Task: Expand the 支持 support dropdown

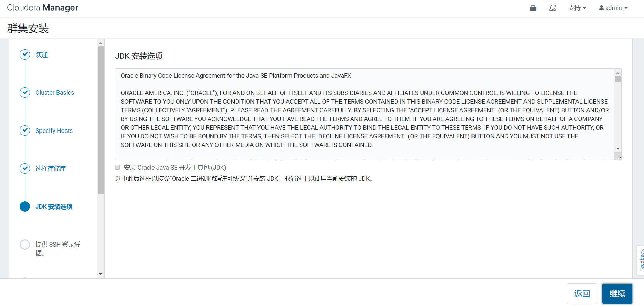Action: [x=577, y=8]
